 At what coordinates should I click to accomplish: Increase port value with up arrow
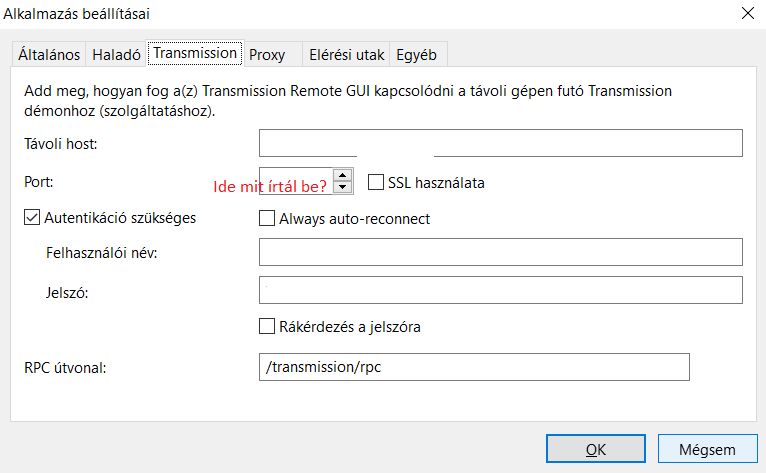pyautogui.click(x=343, y=175)
